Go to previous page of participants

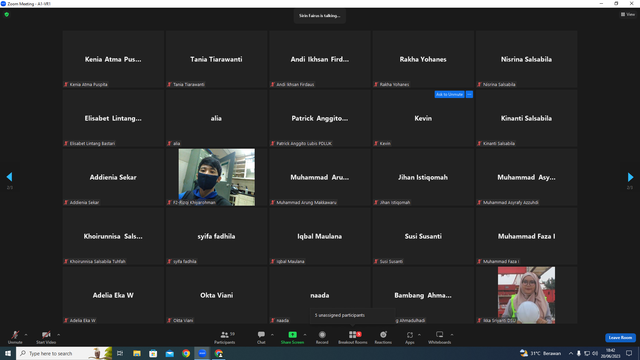(x=9, y=177)
